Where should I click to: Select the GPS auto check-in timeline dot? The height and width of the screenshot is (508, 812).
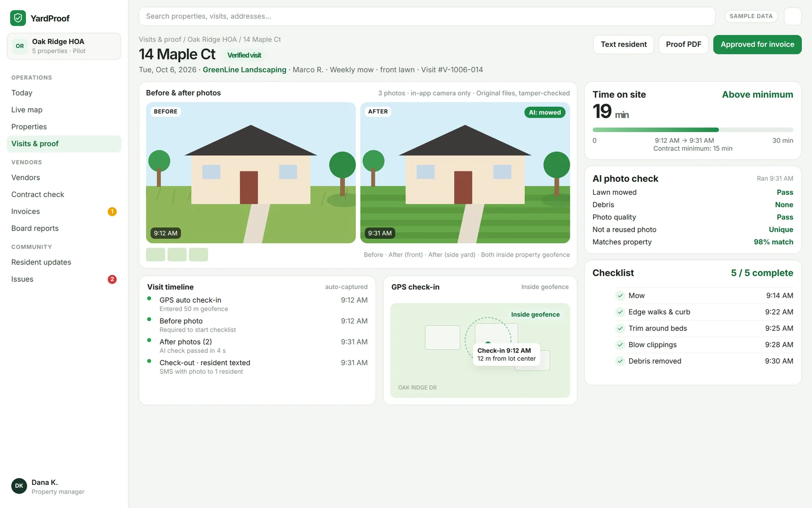click(149, 299)
